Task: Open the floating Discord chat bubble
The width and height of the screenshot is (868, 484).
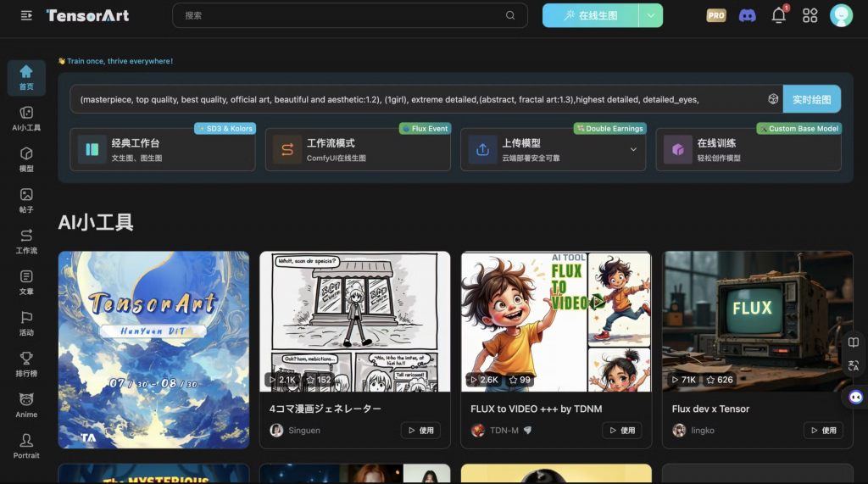Action: click(x=856, y=397)
